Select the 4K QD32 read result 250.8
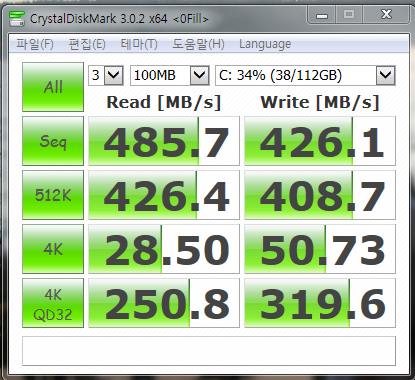 (x=164, y=303)
